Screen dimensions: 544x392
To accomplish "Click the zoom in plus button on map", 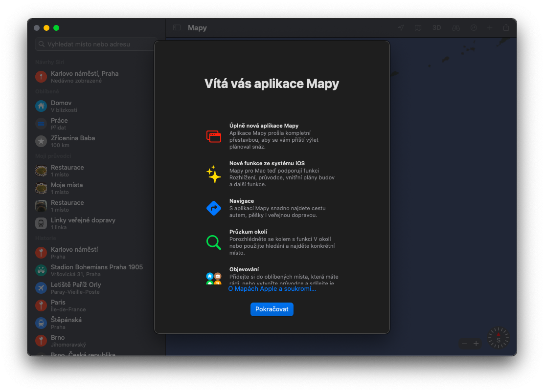I will 476,344.
